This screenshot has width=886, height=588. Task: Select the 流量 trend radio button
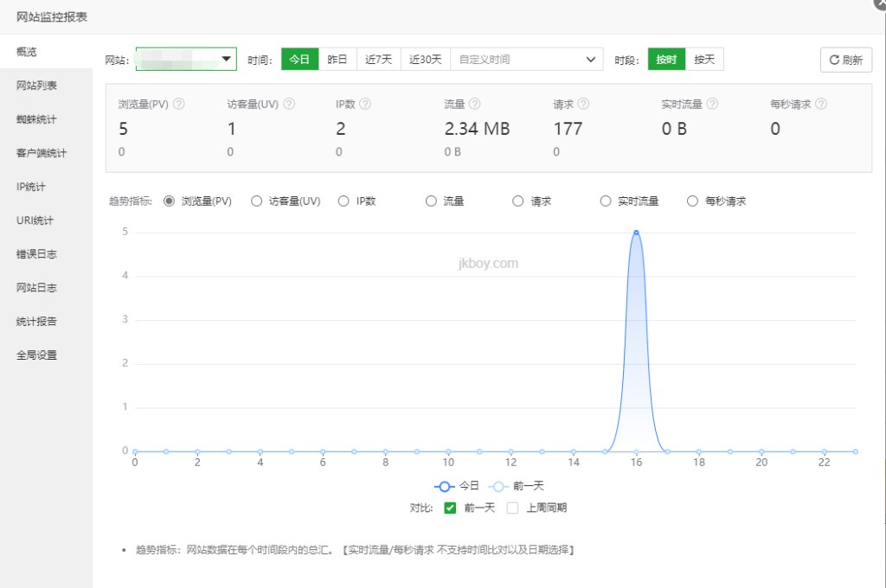tap(431, 201)
